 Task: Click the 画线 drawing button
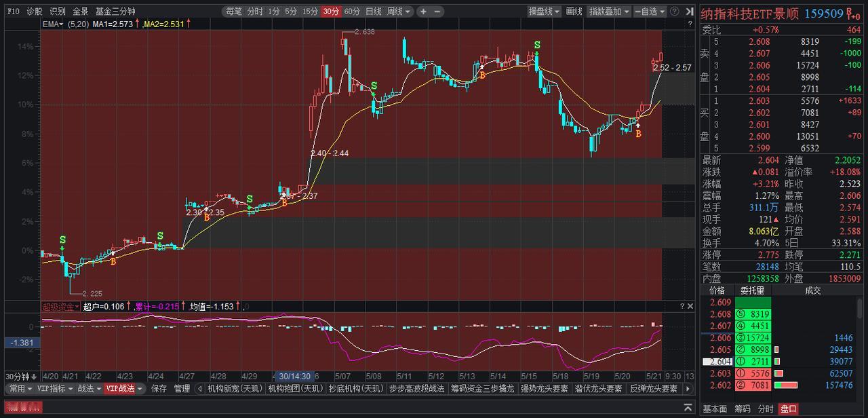(574, 12)
